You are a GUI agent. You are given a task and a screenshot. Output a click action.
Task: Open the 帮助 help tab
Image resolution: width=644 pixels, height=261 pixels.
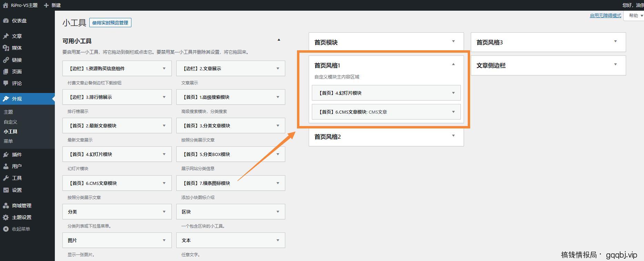click(x=634, y=15)
